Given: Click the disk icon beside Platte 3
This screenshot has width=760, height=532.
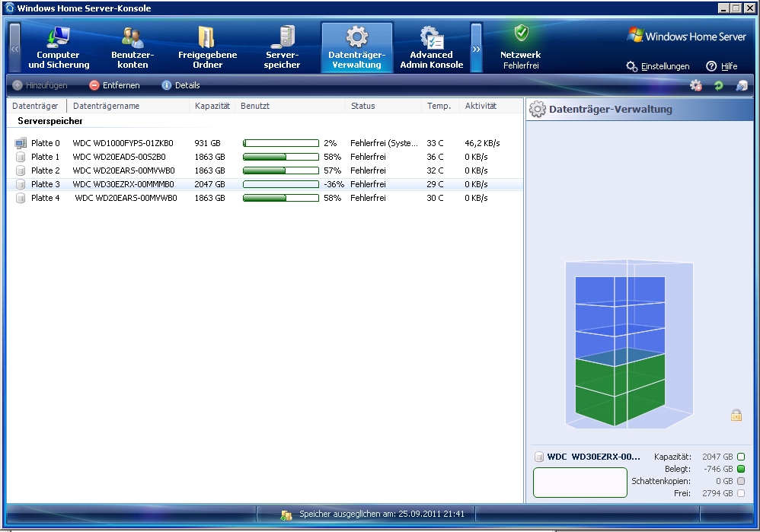Looking at the screenshot, I should pyautogui.click(x=21, y=184).
